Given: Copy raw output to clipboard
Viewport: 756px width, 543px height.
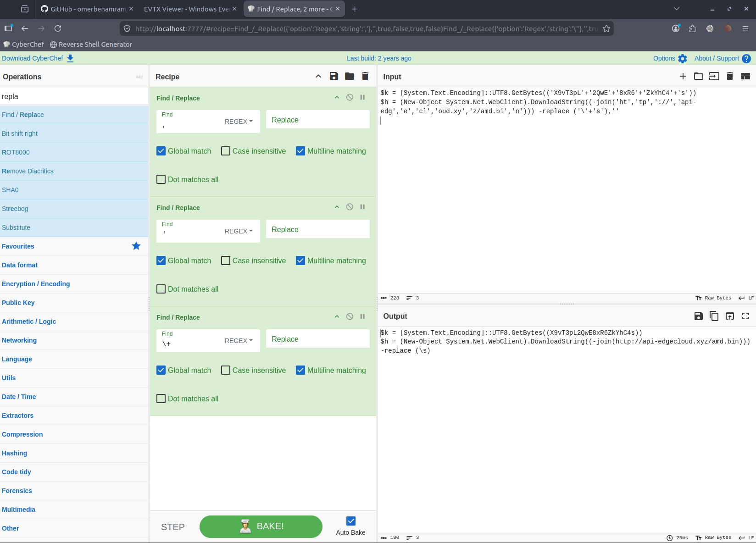Looking at the screenshot, I should [714, 316].
